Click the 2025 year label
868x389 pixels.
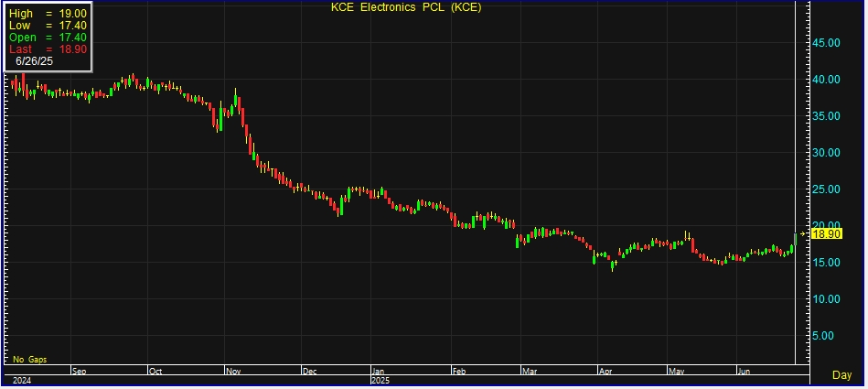380,380
